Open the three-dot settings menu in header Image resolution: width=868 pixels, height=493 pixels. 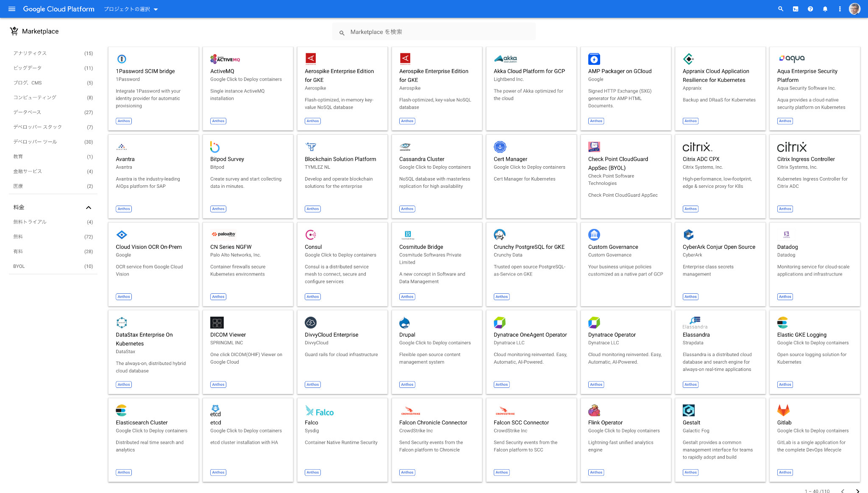pos(840,9)
